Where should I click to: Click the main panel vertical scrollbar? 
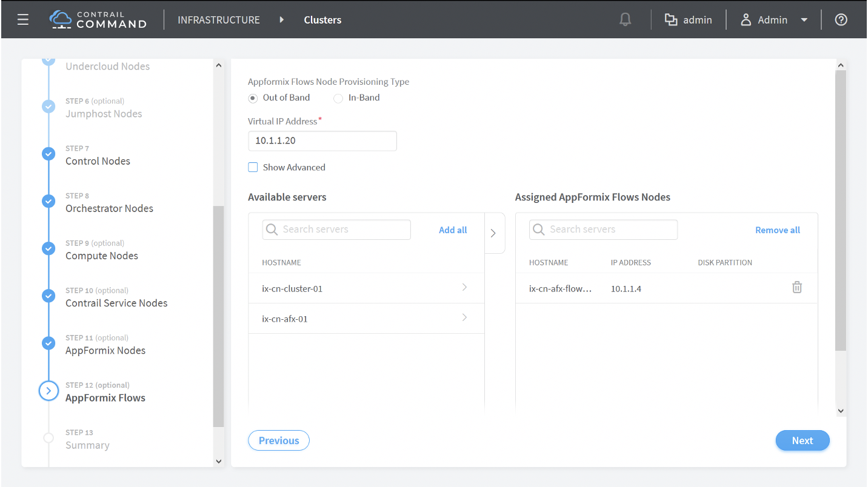(840, 212)
